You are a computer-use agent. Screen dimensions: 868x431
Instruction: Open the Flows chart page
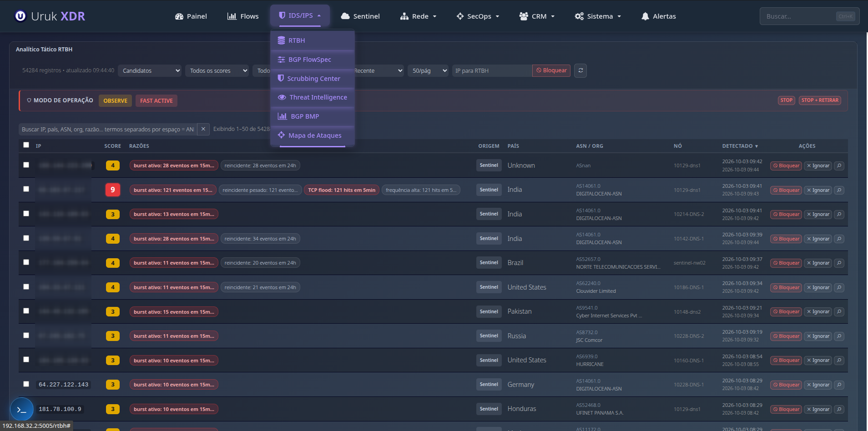click(x=243, y=16)
